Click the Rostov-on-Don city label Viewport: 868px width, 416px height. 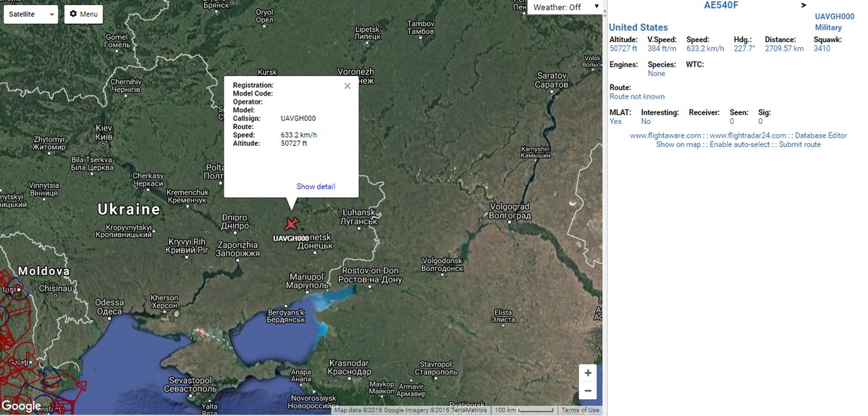[371, 275]
